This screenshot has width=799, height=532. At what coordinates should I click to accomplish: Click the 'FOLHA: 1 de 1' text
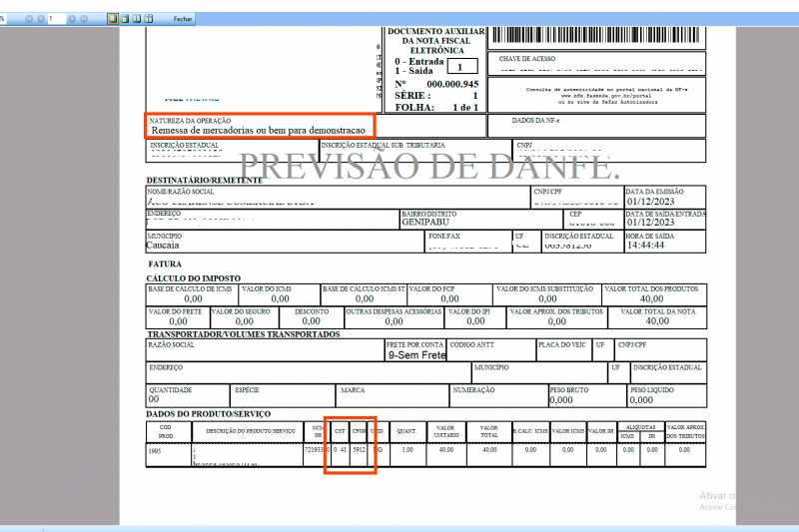(436, 108)
